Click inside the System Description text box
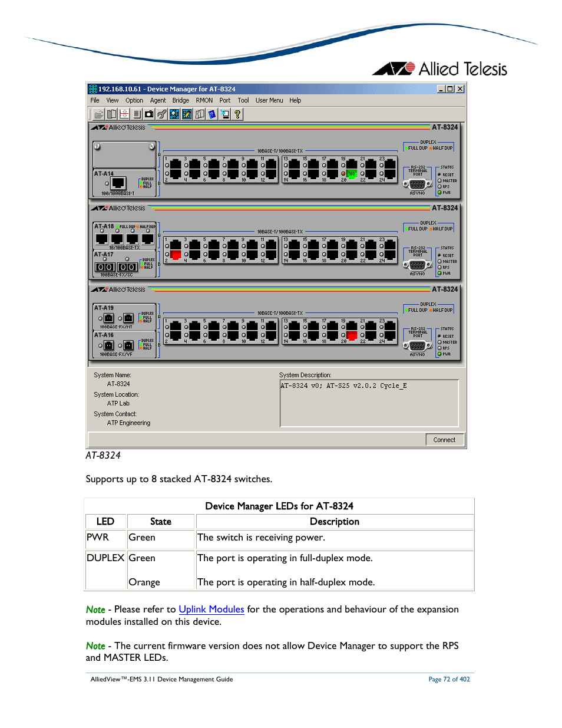 (369, 403)
